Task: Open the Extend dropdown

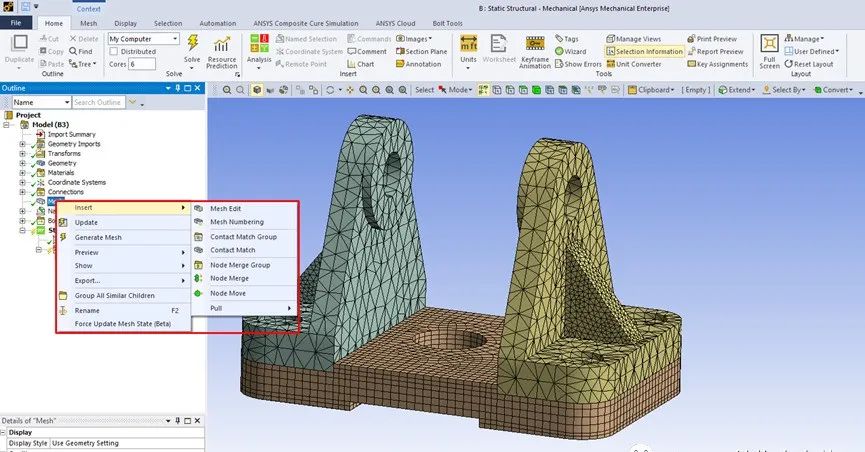Action: click(x=736, y=90)
